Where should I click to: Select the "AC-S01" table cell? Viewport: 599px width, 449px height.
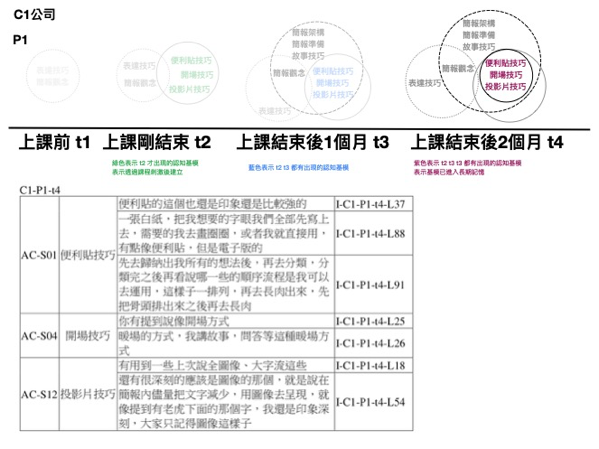click(x=39, y=255)
